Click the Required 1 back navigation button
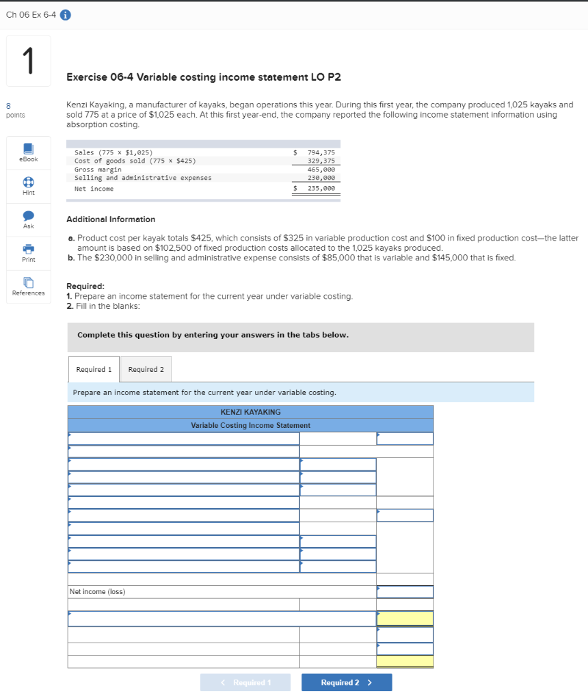The image size is (588, 700). point(245,682)
